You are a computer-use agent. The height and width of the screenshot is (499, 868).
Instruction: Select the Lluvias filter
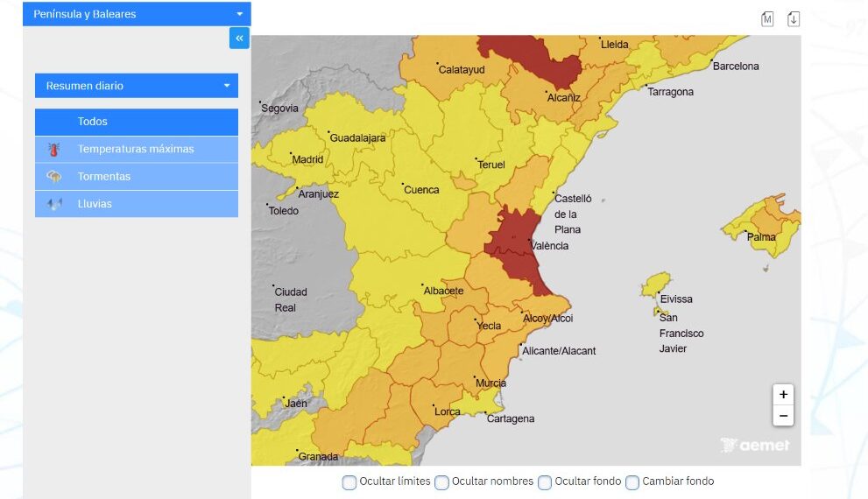[136, 204]
